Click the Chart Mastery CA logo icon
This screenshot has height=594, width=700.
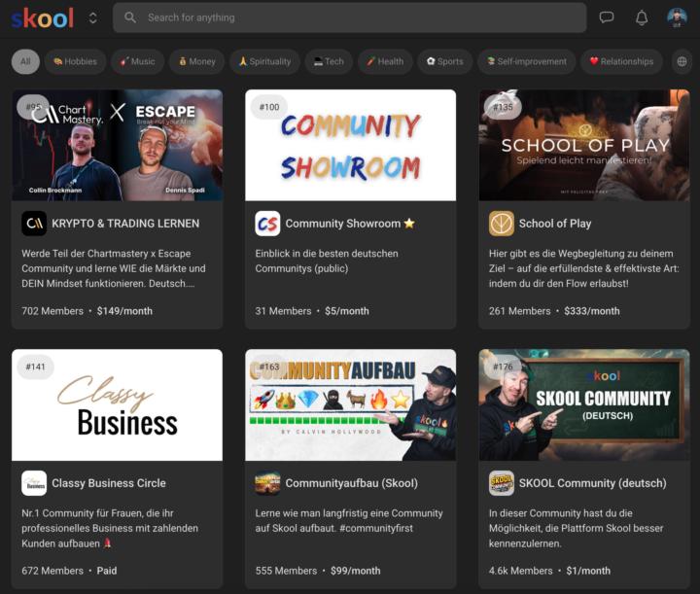click(x=34, y=224)
